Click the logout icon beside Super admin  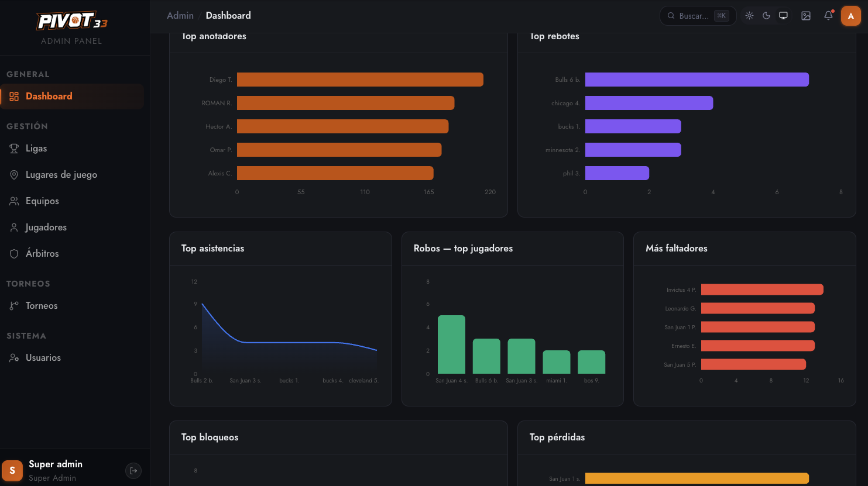pos(133,471)
